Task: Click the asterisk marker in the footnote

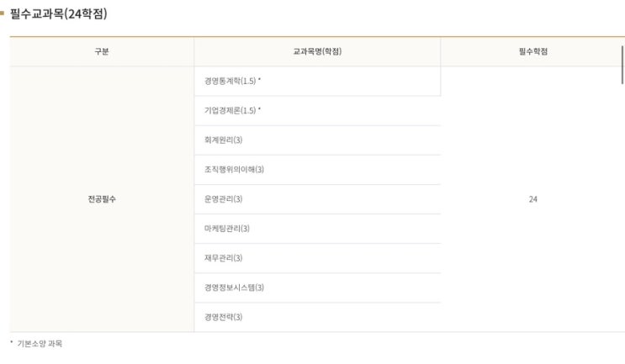Action: coord(12,343)
